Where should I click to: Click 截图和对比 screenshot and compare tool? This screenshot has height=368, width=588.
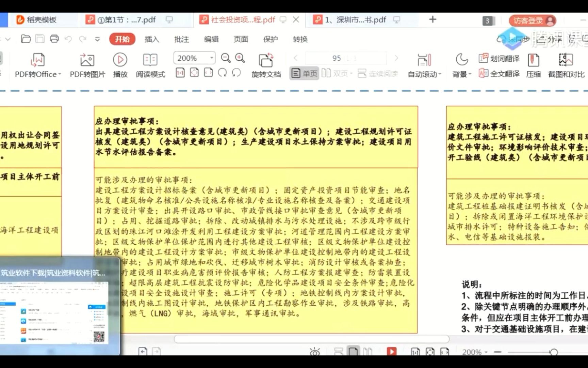[566, 65]
